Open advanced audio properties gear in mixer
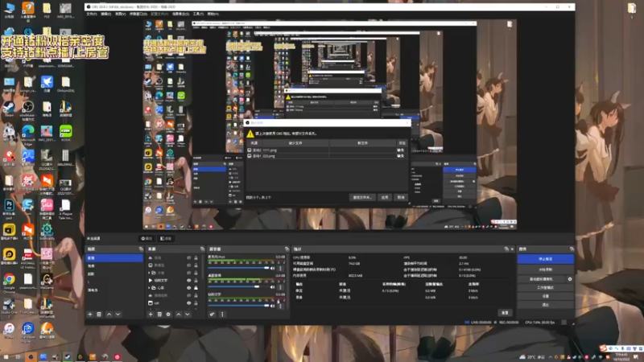The width and height of the screenshot is (644, 362). click(212, 315)
